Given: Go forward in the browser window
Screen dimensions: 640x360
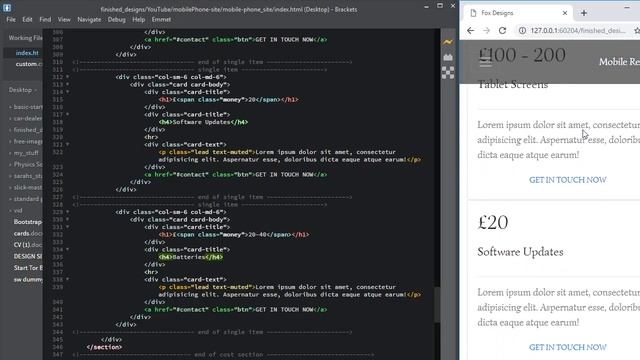Looking at the screenshot, I should [x=486, y=31].
